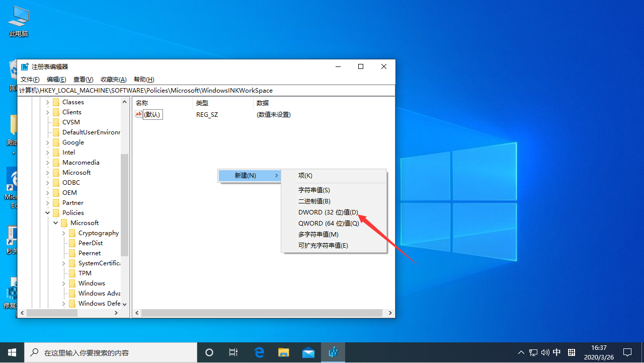Open the 查看(V) menu
This screenshot has width=644, height=363.
point(83,79)
